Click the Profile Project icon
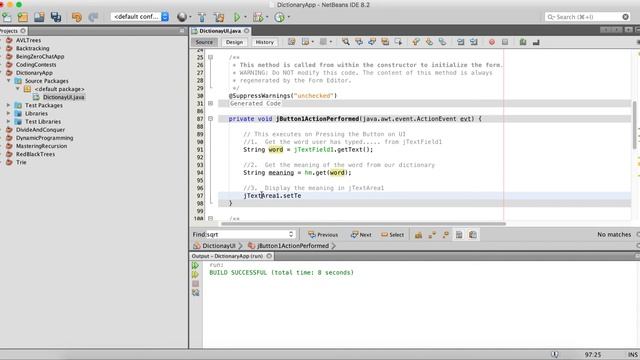The image size is (640, 360). [x=280, y=17]
